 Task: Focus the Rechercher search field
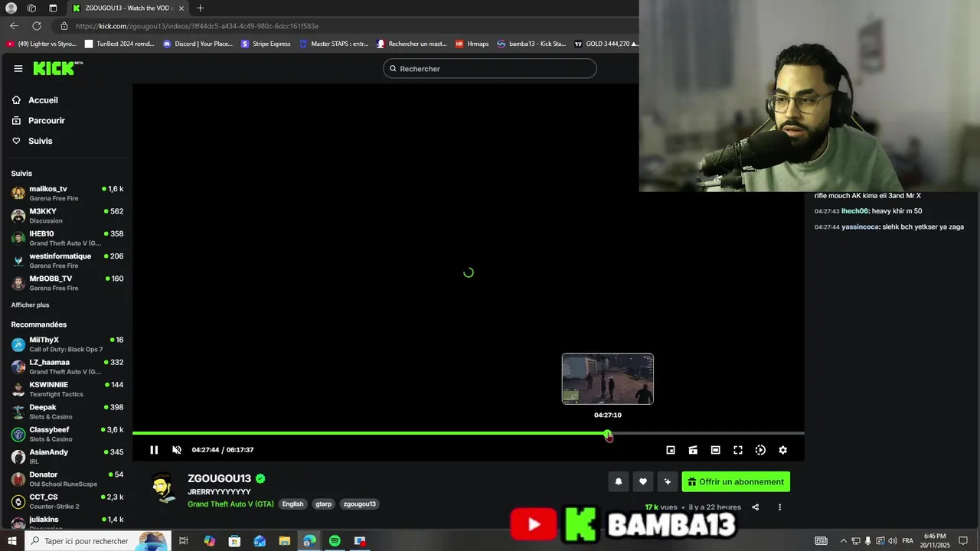click(x=490, y=68)
